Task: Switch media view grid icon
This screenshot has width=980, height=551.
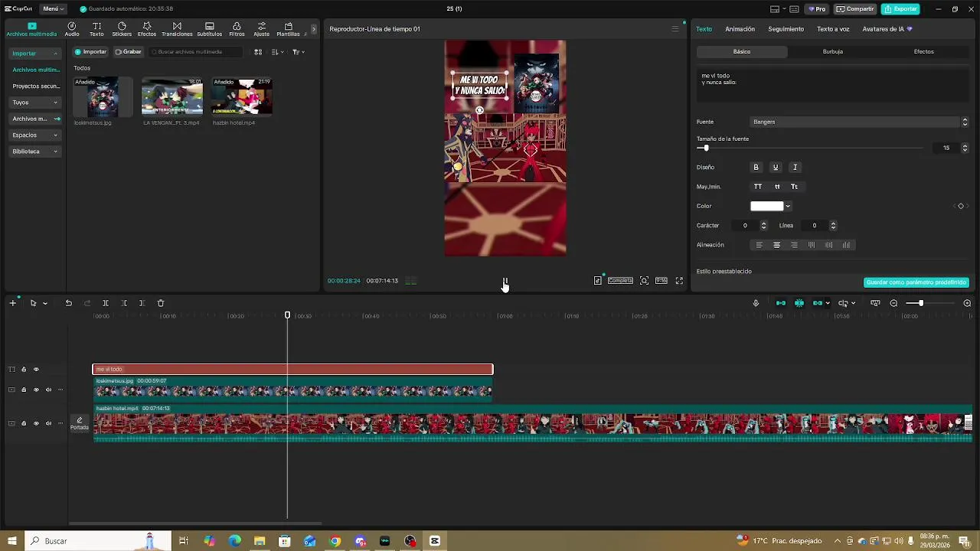Action: pos(258,52)
